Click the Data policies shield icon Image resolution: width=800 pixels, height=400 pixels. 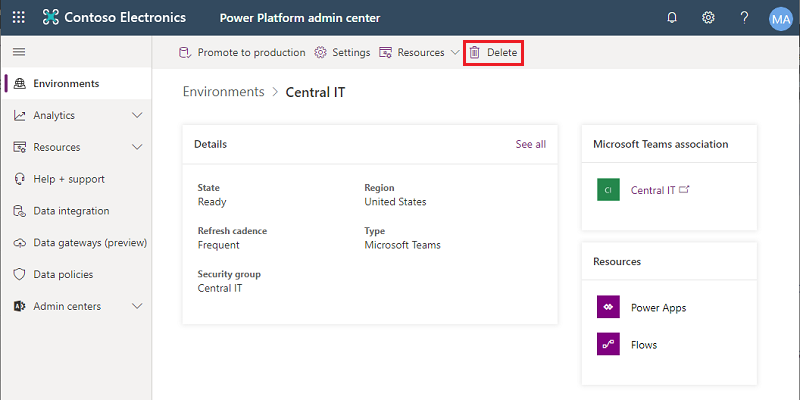19,274
